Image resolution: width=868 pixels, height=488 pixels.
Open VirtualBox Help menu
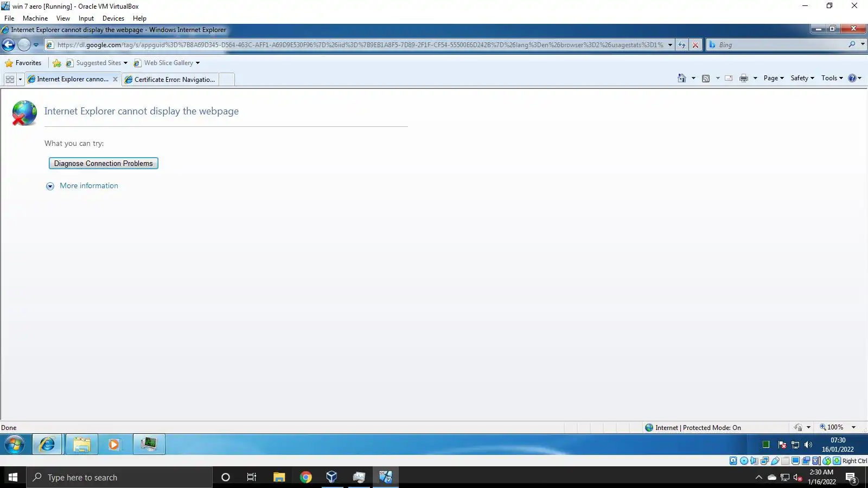(139, 18)
